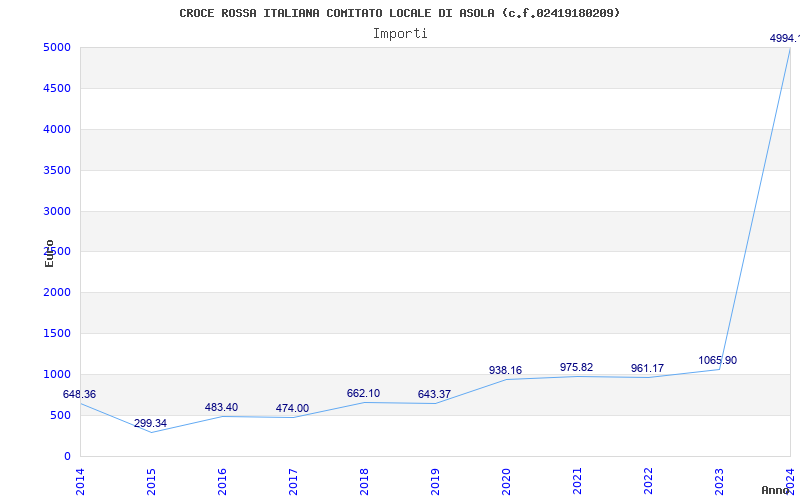Screen dimensions: 800x500
Task: Select the 662.10 data label
Action: click(363, 394)
